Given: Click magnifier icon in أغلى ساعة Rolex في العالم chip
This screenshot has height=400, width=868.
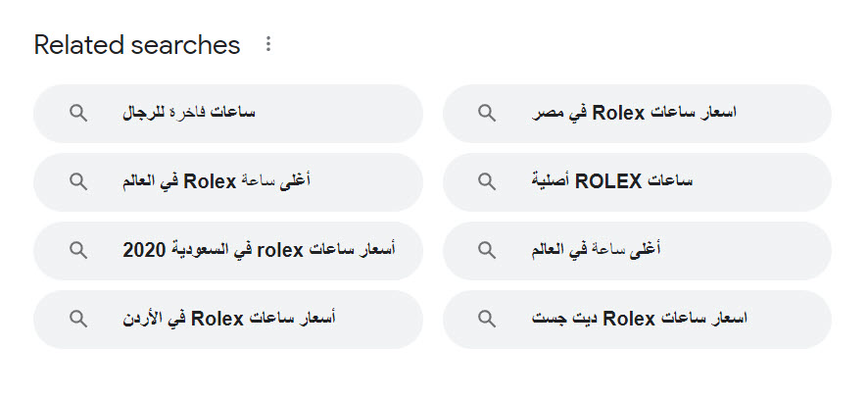Looking at the screenshot, I should [x=78, y=181].
